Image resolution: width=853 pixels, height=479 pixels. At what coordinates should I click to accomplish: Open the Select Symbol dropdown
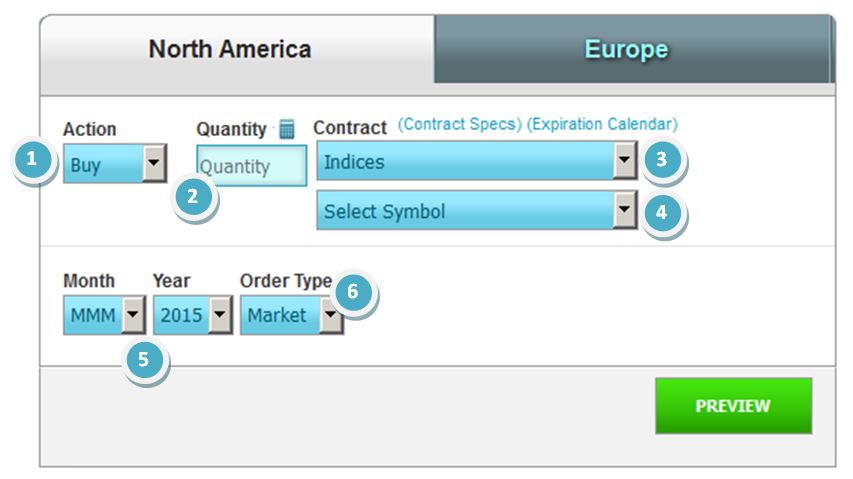pos(477,210)
